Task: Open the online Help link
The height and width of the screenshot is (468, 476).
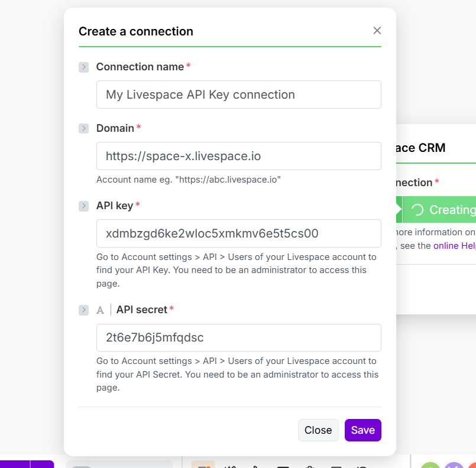Action: tap(454, 245)
